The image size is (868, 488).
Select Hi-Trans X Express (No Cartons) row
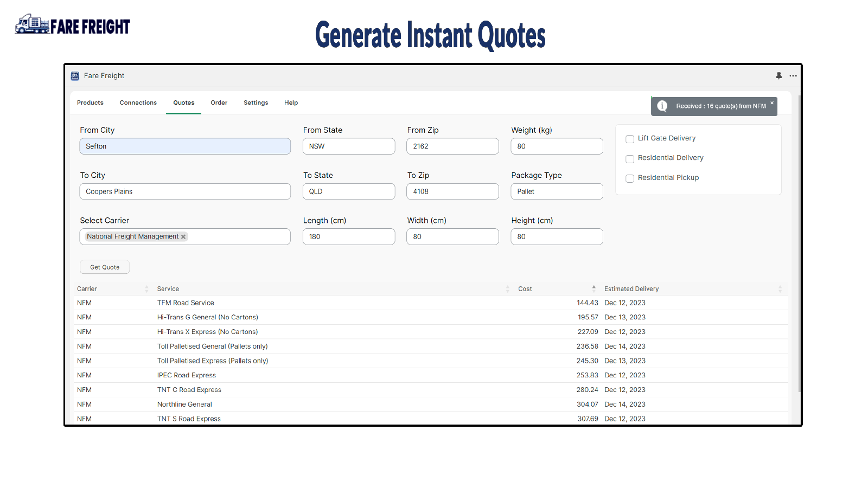tap(431, 332)
